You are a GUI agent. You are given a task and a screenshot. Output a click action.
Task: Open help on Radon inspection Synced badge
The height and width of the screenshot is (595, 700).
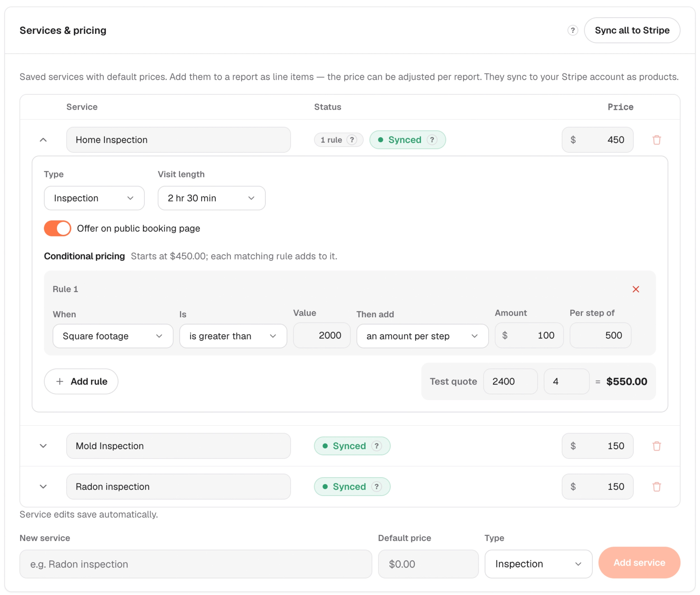pos(376,486)
